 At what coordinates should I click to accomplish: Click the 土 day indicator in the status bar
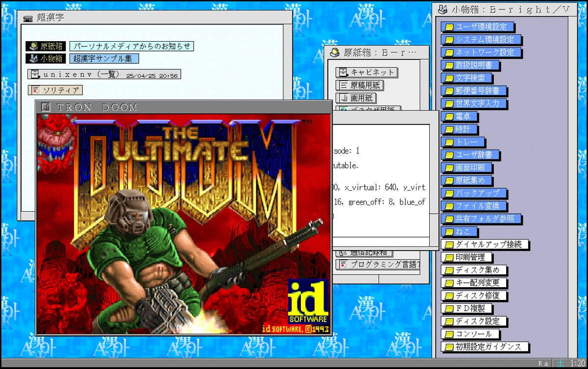click(x=560, y=363)
